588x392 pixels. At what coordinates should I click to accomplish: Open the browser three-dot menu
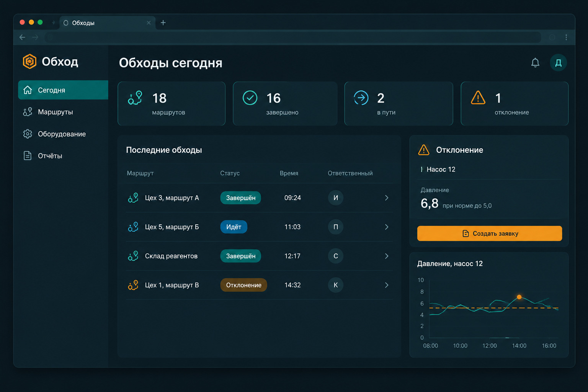click(566, 38)
